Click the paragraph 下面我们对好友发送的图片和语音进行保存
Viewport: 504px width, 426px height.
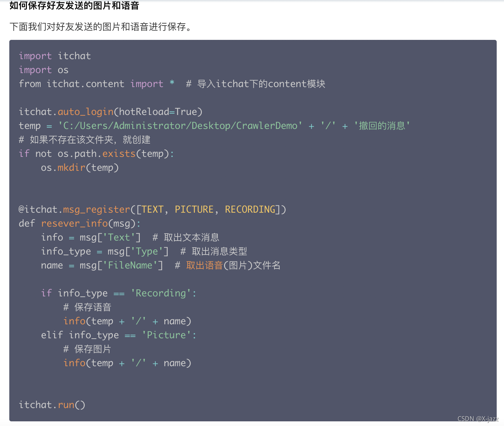point(101,27)
